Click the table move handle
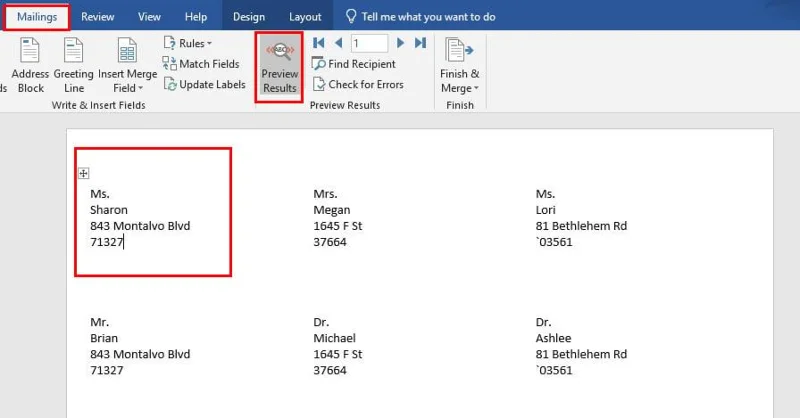This screenshot has width=800, height=418. tap(84, 174)
